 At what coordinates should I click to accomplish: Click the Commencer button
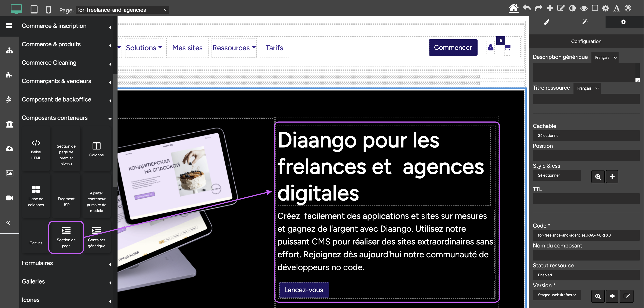point(453,47)
